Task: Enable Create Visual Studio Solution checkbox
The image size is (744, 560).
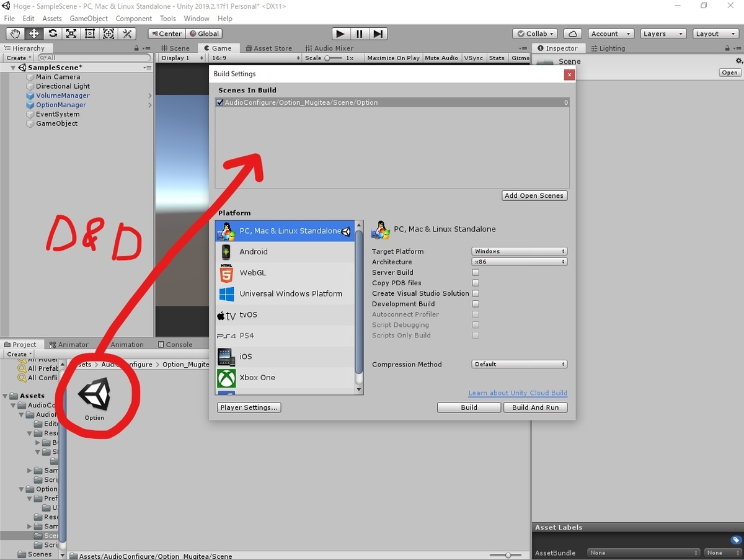Action: point(476,293)
